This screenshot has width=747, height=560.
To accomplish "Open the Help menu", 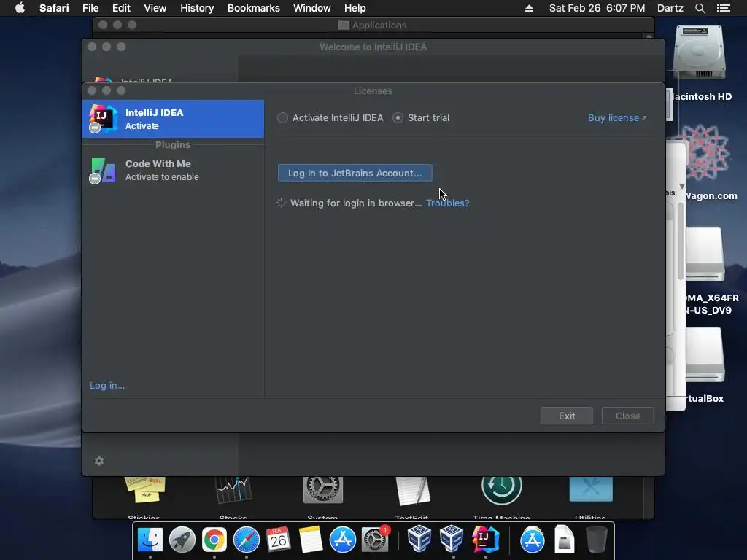I will pyautogui.click(x=355, y=8).
